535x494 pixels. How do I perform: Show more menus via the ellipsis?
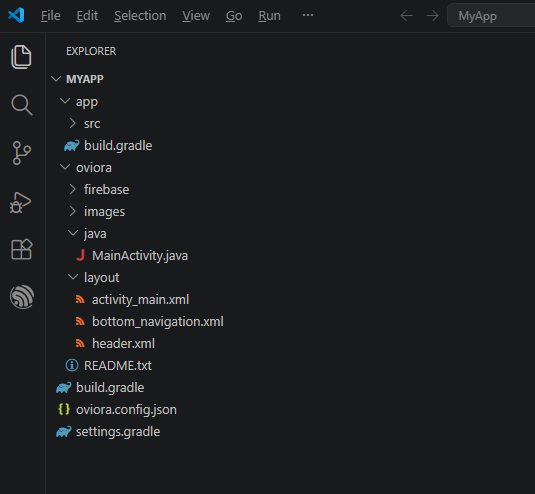click(x=308, y=15)
